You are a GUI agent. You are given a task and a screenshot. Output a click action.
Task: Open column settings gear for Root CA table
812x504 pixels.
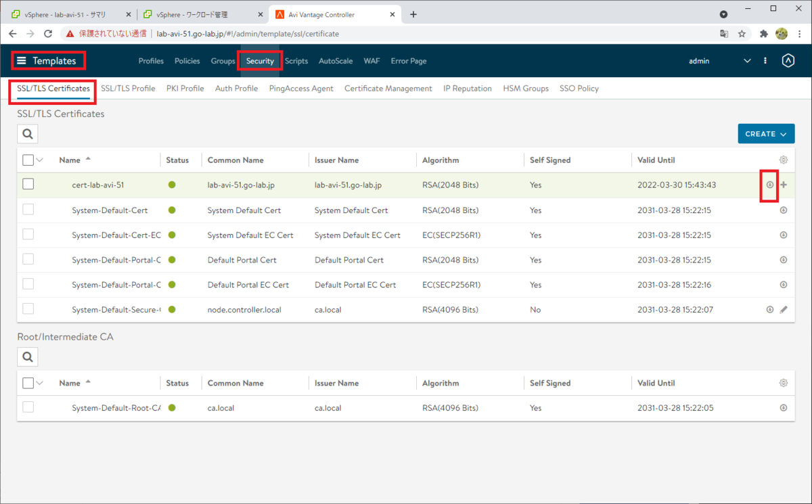[784, 383]
